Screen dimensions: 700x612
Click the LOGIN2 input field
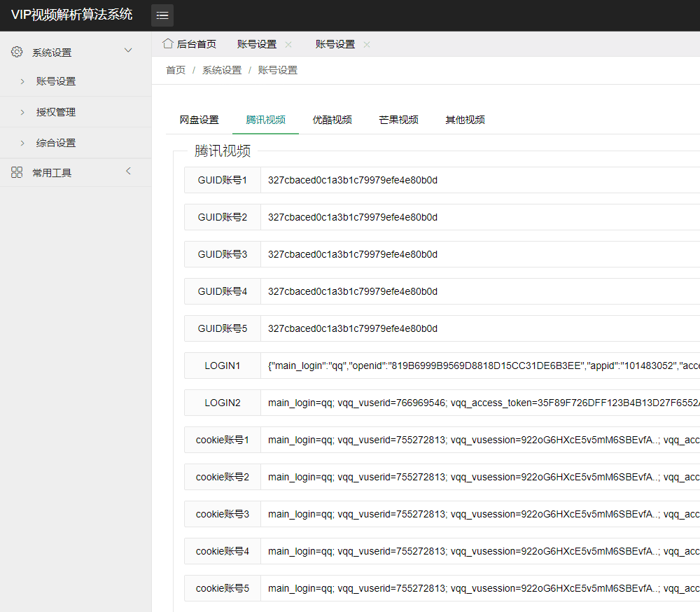(x=480, y=403)
